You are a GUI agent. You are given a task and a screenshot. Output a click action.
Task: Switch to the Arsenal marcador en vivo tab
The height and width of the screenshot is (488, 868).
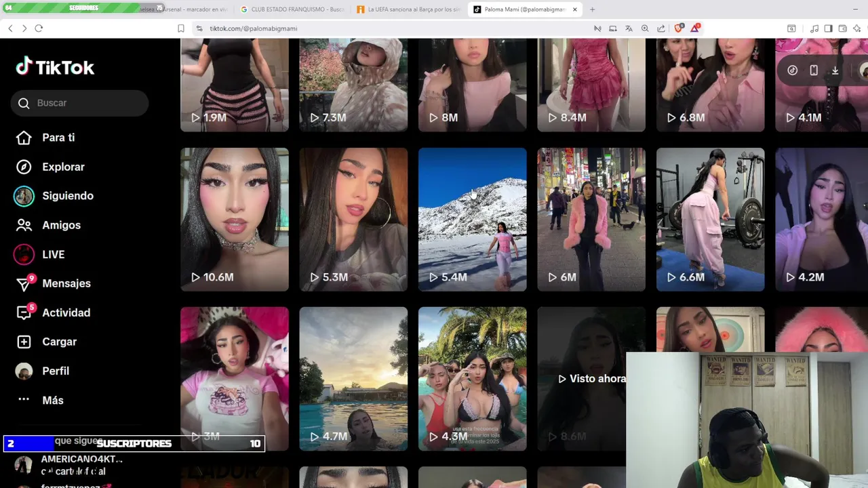tap(183, 9)
